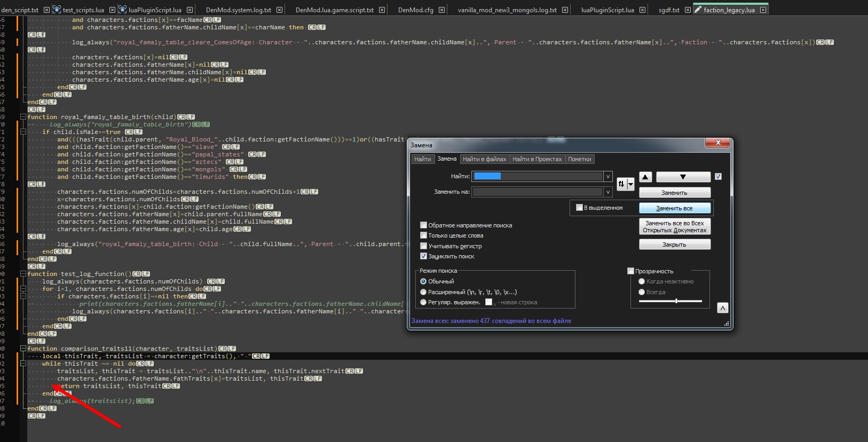The image size is (868, 442).
Task: Close the DenMod.system.log.txt tab
Action: coord(279,10)
